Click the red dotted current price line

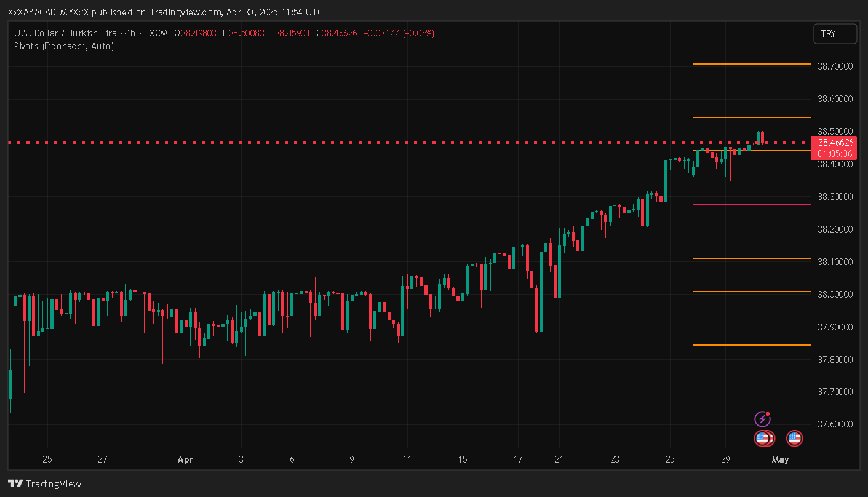pyautogui.click(x=369, y=143)
